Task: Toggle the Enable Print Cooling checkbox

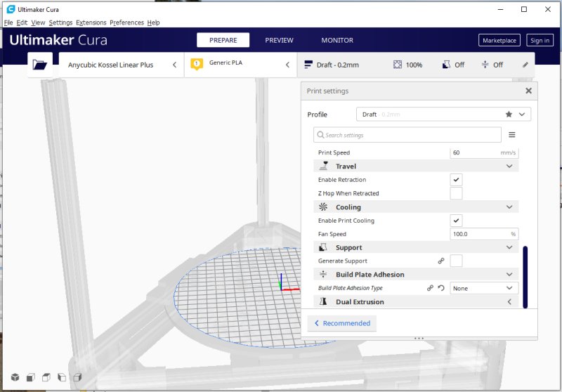Action: 456,221
